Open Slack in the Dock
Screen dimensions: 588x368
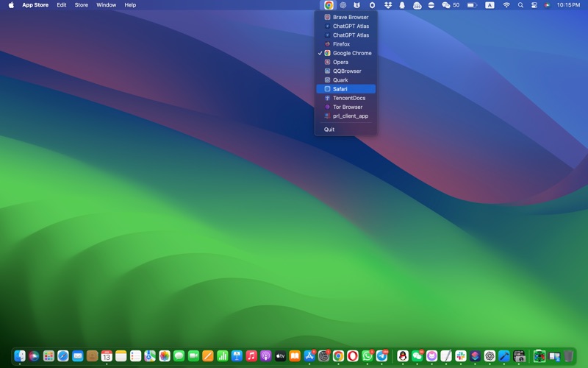point(461,356)
